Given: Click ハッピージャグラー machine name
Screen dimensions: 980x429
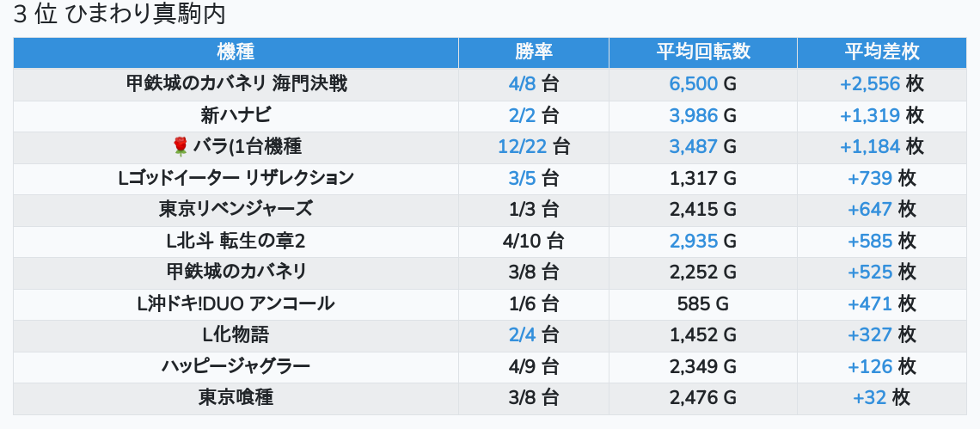Looking at the screenshot, I should (236, 366).
